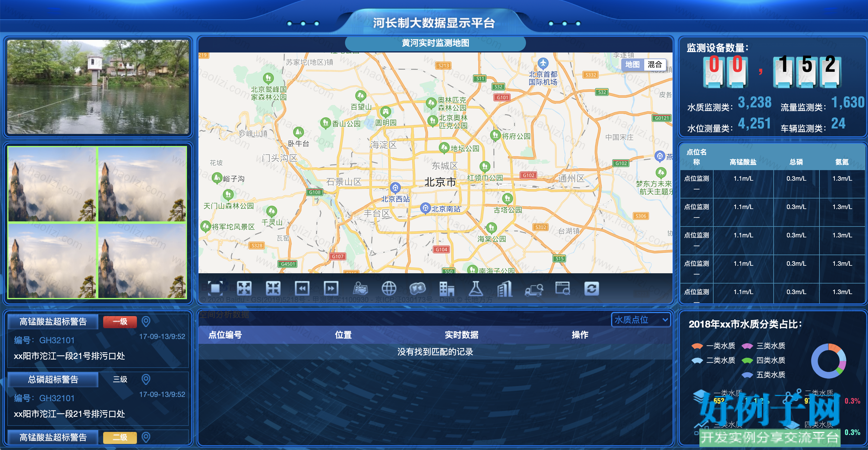Click the 北京南站 station marker on the map
Viewport: 868px width, 450px height.
click(426, 208)
